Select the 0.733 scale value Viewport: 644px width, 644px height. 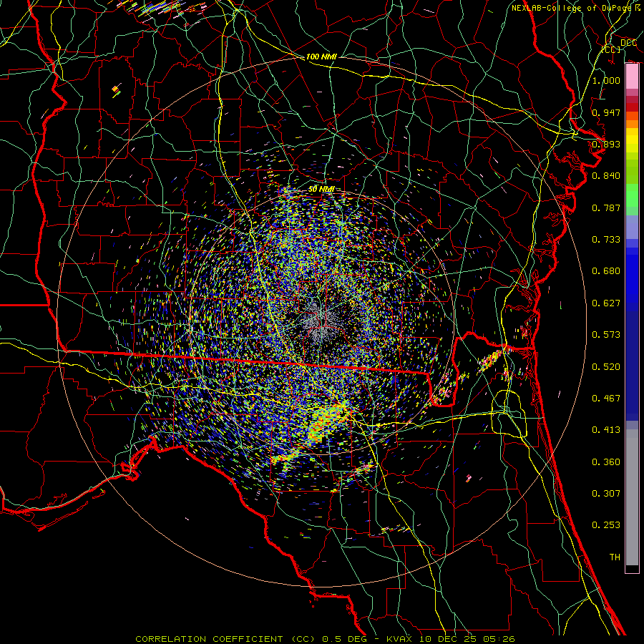point(606,239)
